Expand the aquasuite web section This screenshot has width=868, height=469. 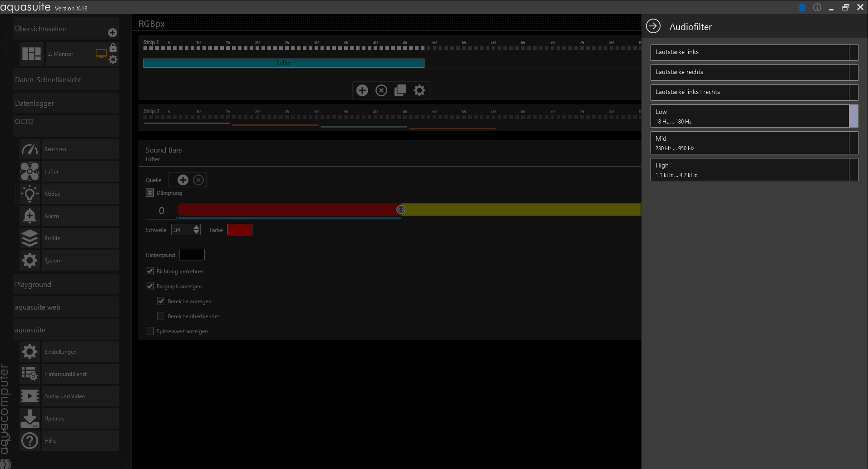66,307
